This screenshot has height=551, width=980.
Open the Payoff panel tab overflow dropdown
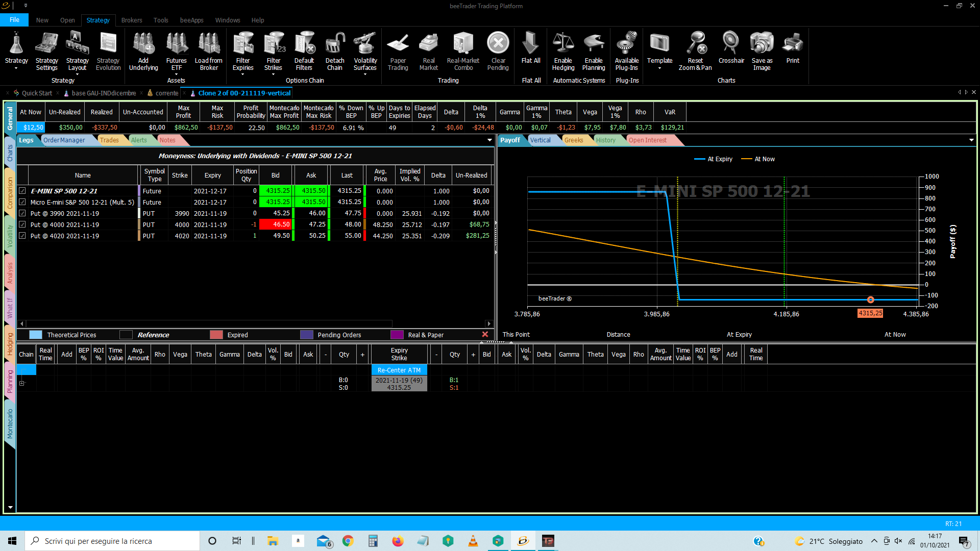pyautogui.click(x=971, y=140)
